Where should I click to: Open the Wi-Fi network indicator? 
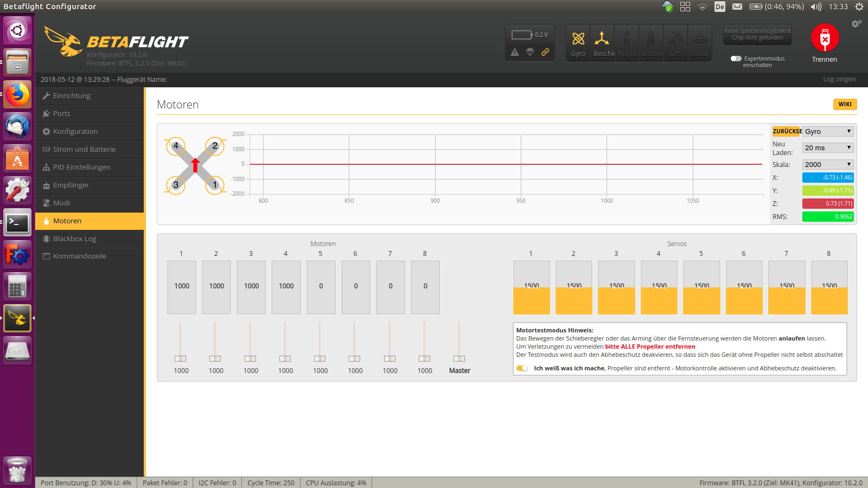point(703,7)
